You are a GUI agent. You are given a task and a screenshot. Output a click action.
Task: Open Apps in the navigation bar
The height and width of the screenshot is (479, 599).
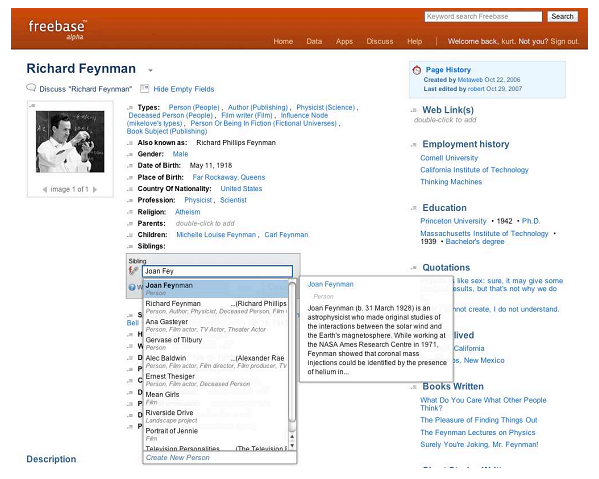coord(344,41)
